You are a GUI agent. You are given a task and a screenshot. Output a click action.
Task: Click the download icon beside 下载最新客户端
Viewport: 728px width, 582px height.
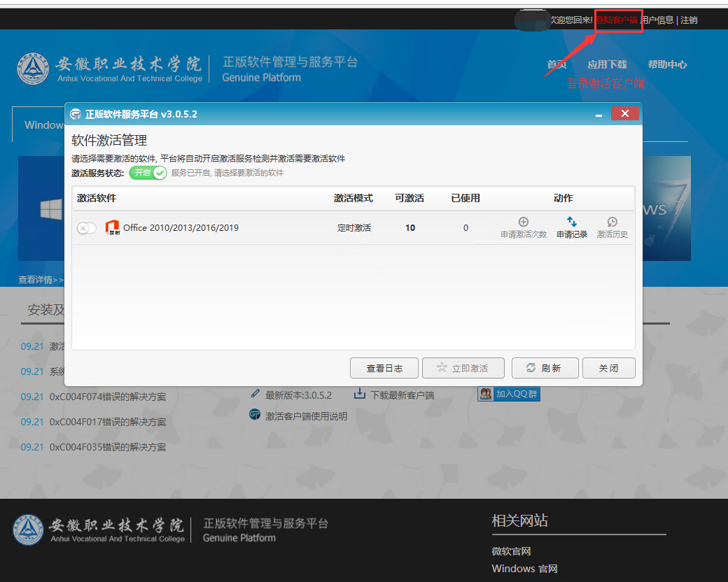360,395
